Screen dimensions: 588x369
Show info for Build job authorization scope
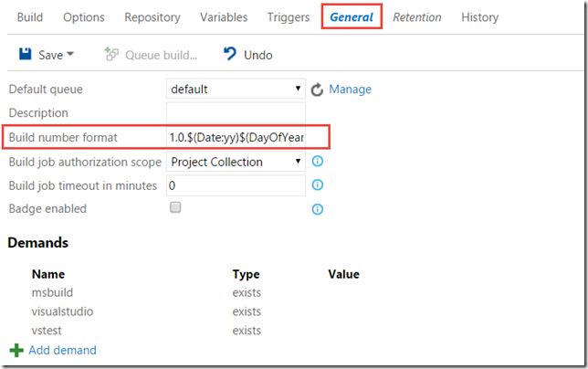coord(317,162)
